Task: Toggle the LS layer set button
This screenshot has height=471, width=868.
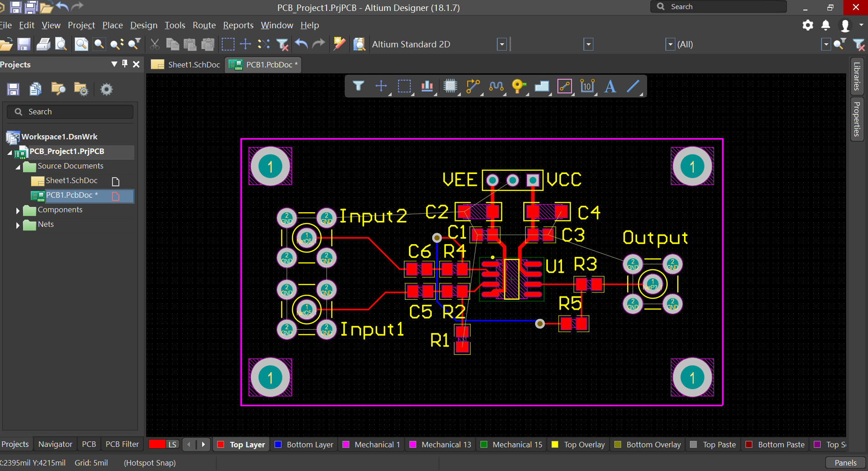Action: coord(172,445)
